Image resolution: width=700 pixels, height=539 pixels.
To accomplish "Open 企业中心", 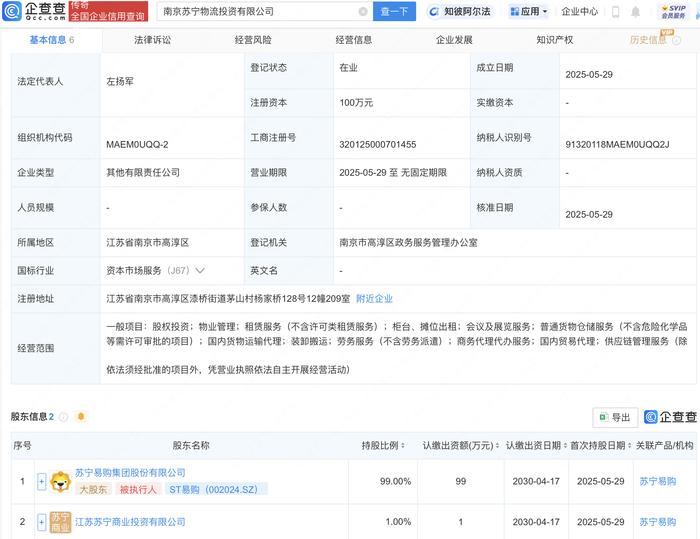I will point(579,12).
